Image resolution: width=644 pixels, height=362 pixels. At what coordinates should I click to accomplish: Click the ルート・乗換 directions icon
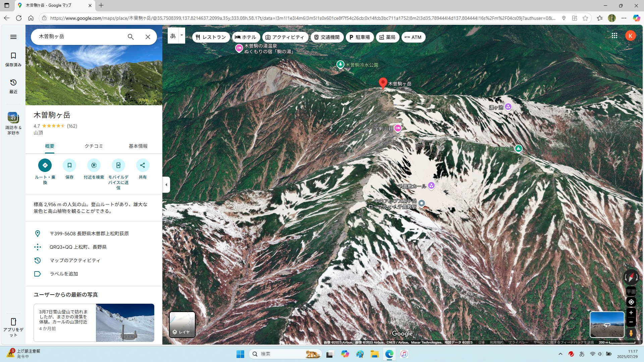pyautogui.click(x=45, y=165)
